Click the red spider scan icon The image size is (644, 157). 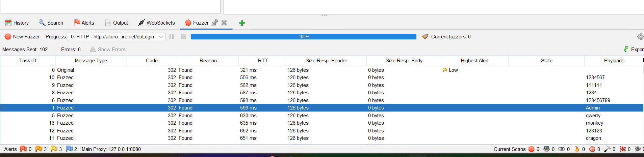click(623, 149)
